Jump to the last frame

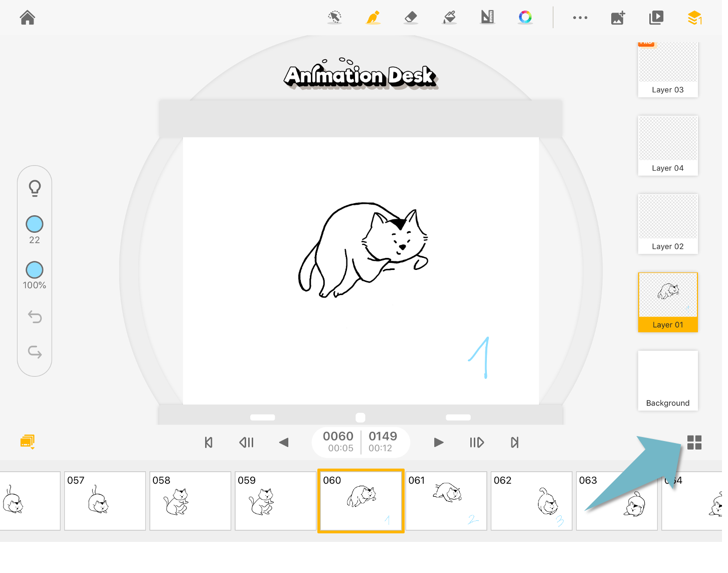click(x=514, y=443)
